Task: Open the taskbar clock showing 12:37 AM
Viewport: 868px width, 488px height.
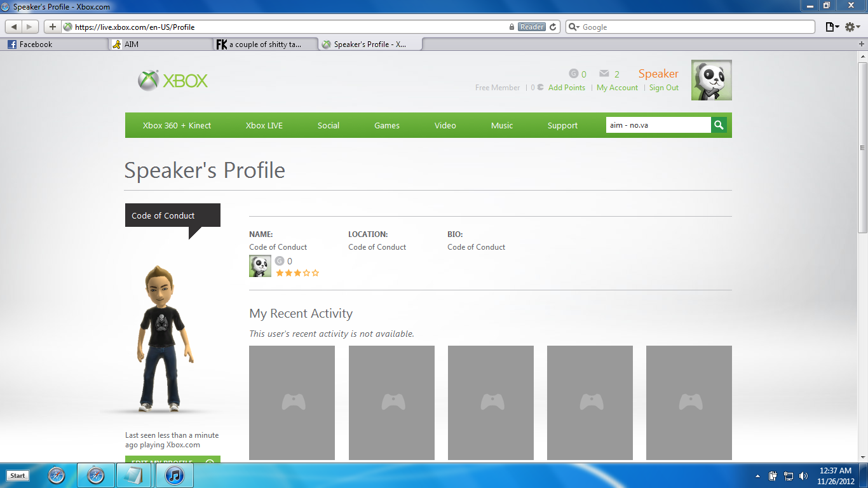Action: point(836,476)
